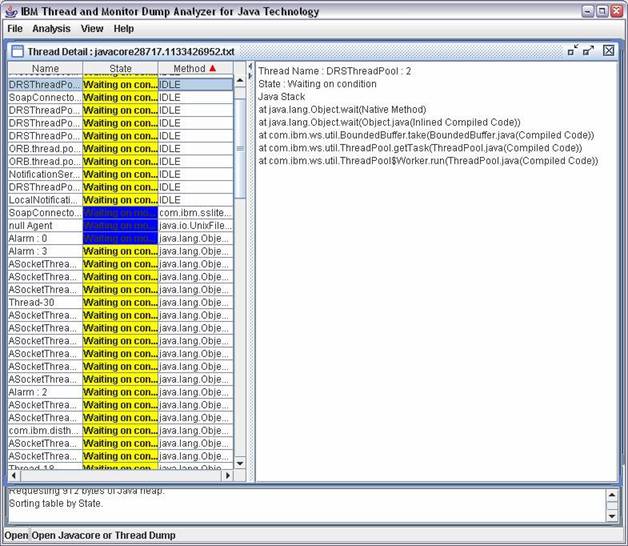Click the thread table scrollbar down arrow
Screen dimensions: 628x546
[x=240, y=463]
